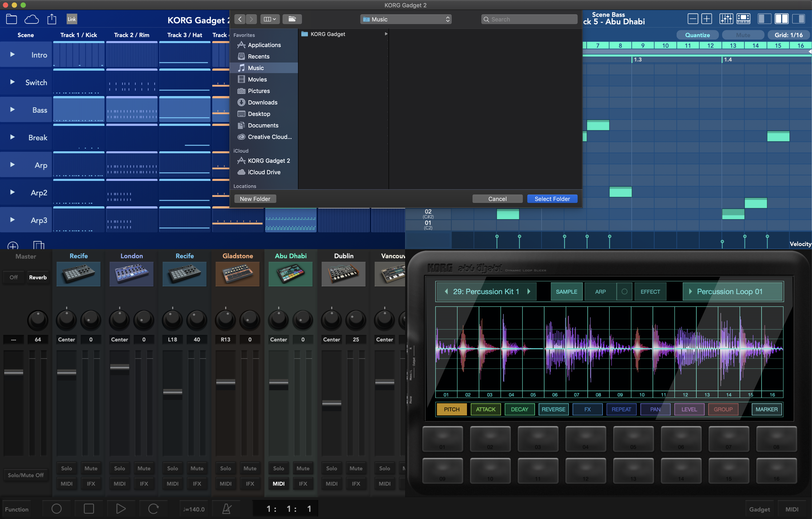Screen dimensions: 812x519
Task: Toggle the metronome icon
Action: [227, 509]
